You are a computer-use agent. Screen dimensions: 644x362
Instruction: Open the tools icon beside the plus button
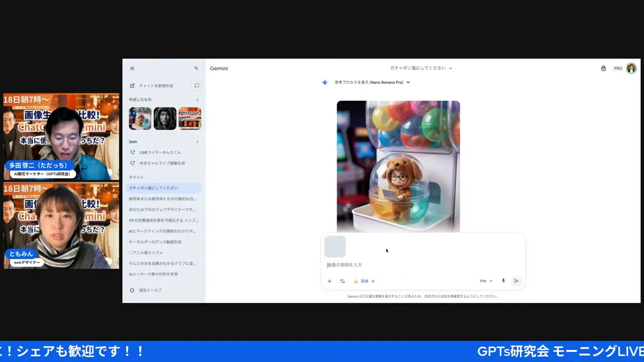pyautogui.click(x=342, y=281)
